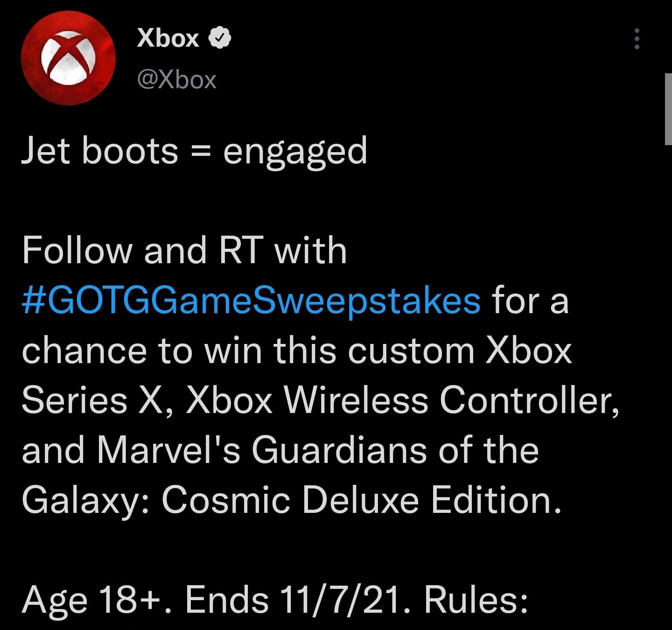The image size is (672, 630).
Task: Open the @Xbox handle link
Action: point(177,80)
